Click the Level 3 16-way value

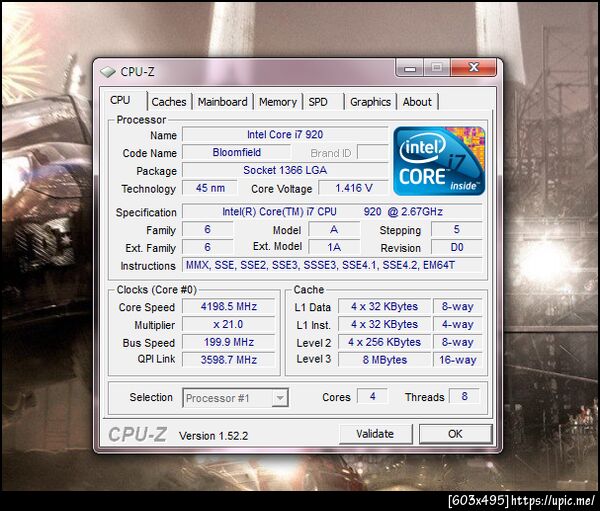(x=458, y=360)
